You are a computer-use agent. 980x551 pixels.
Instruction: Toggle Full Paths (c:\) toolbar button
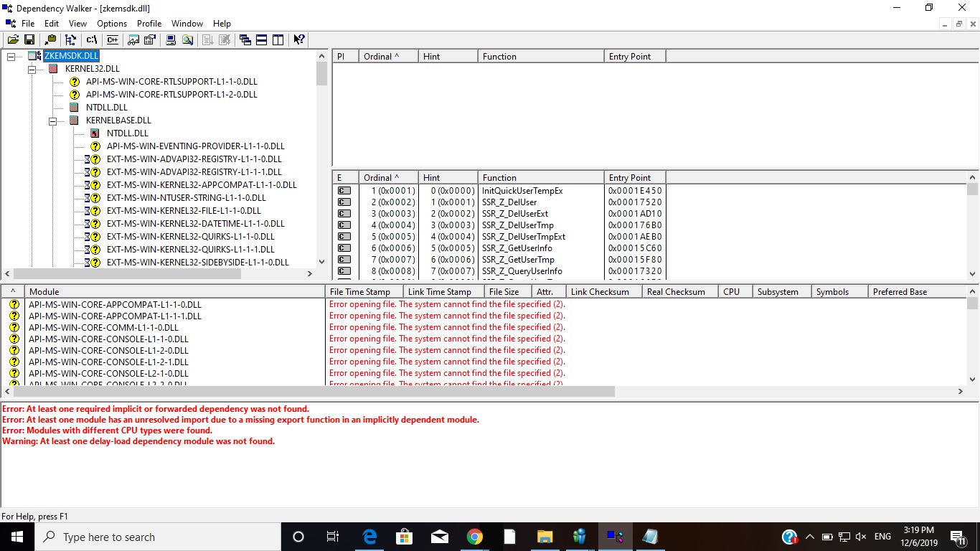point(92,40)
